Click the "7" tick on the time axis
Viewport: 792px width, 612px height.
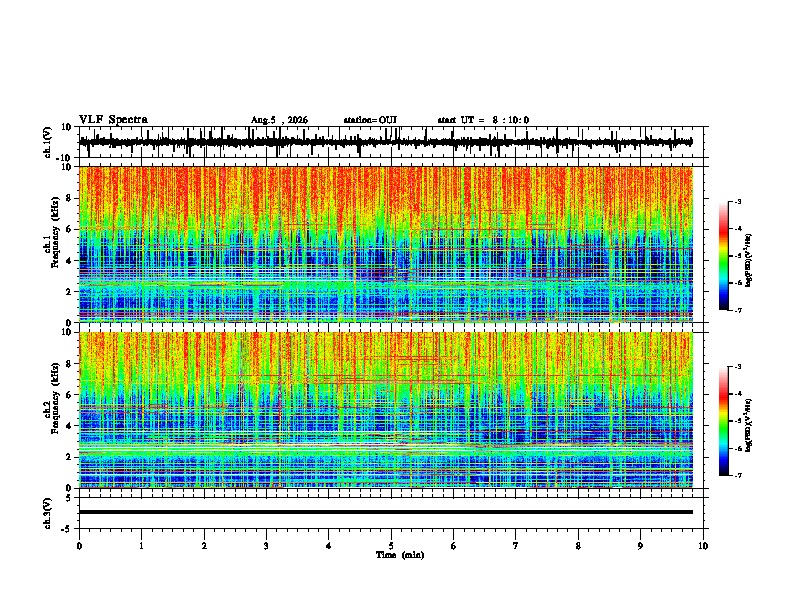pos(516,546)
